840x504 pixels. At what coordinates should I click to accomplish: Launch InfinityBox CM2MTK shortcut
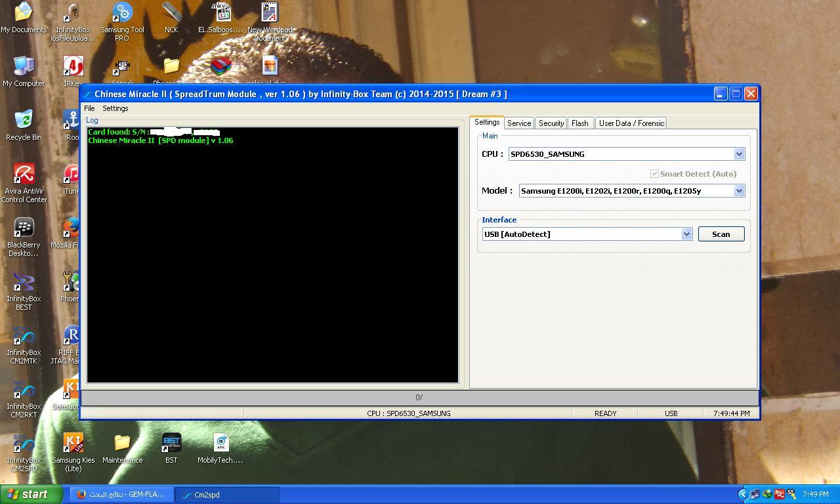coord(24,345)
